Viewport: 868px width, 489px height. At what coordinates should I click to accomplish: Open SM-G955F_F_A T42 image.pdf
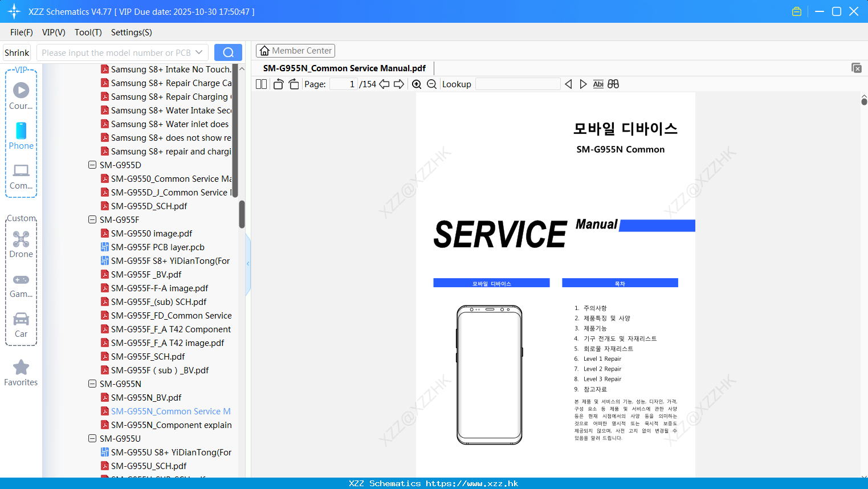[168, 343]
